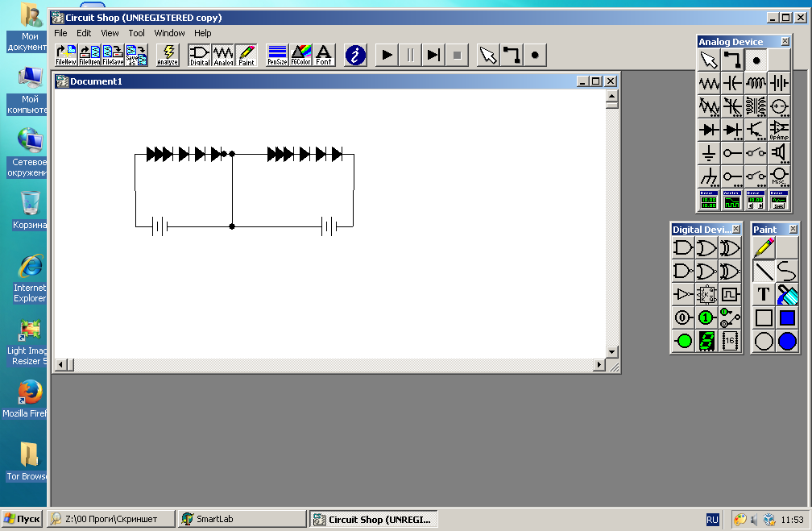The image size is (812, 531).
Task: Toggle the Analog palette toolbar button
Action: pyautogui.click(x=223, y=55)
